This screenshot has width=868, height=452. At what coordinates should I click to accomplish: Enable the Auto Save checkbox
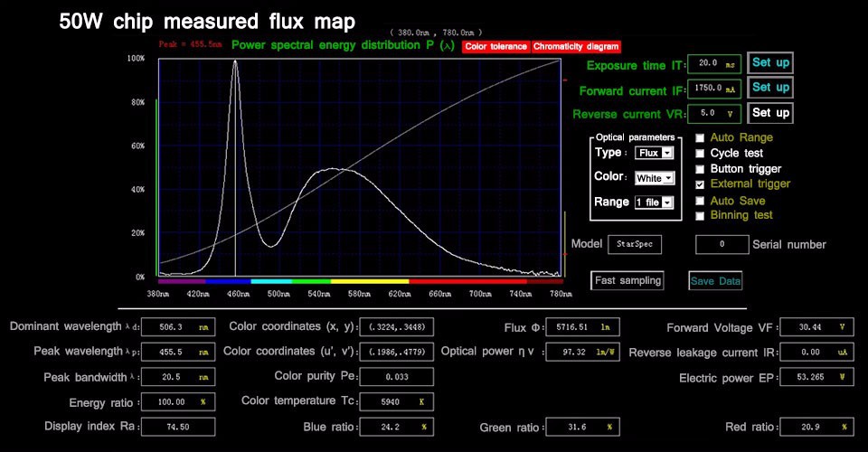click(x=700, y=201)
